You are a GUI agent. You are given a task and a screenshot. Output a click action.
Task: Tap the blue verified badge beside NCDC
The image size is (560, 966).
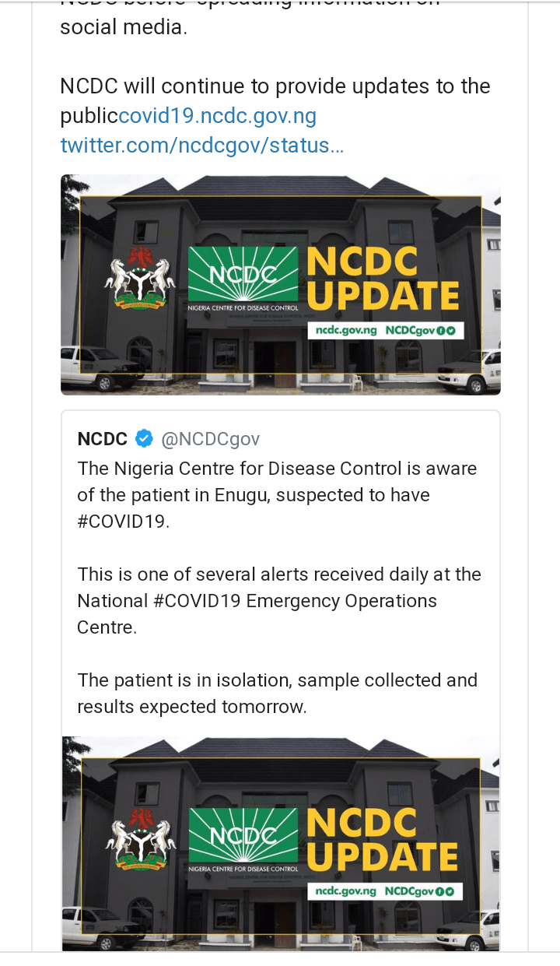pyautogui.click(x=144, y=439)
